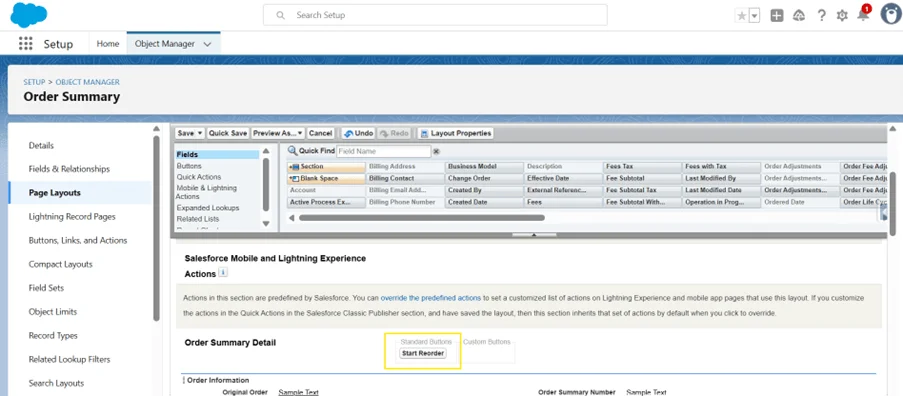Screen dimensions: 903x396
Task: Open the Global Actions plus icon
Action: click(777, 16)
